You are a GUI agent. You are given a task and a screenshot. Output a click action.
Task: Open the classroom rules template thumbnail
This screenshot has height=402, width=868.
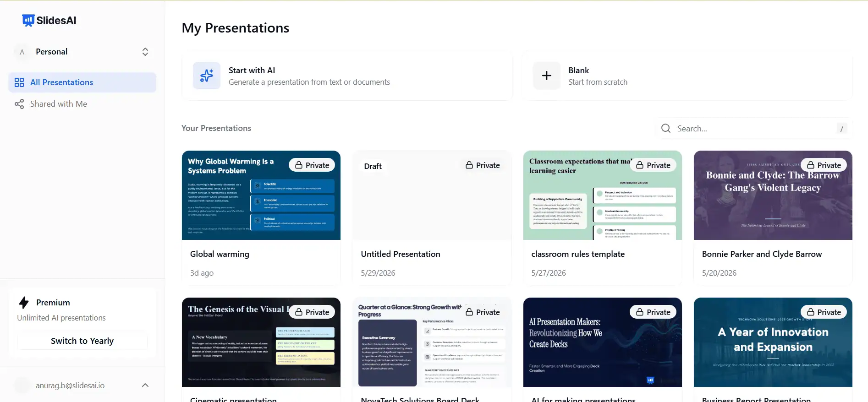click(x=603, y=196)
